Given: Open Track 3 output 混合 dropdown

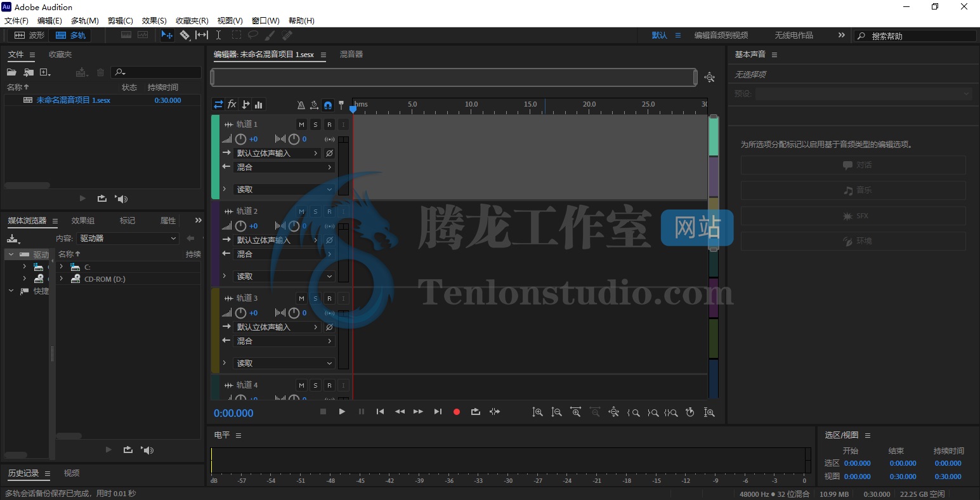Looking at the screenshot, I should click(284, 341).
